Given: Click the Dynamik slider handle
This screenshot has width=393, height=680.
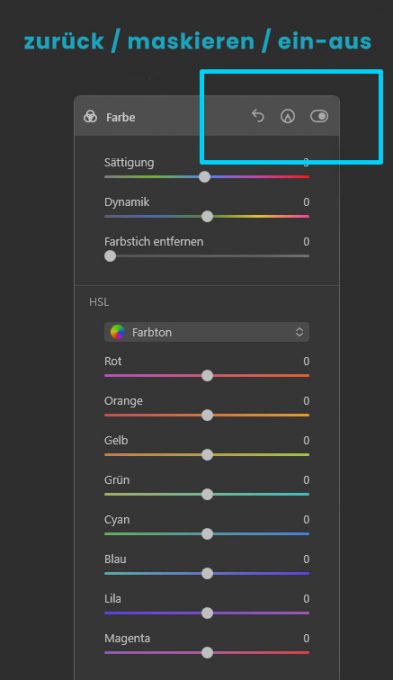Looking at the screenshot, I should point(207,216).
